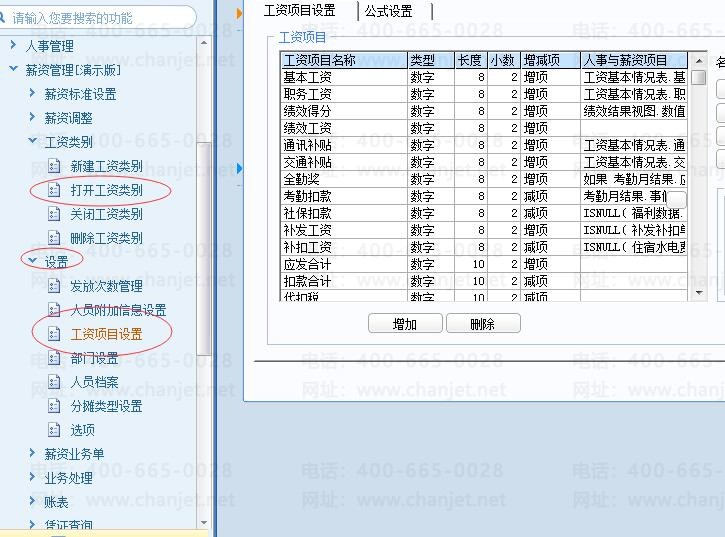725x537 pixels.
Task: Collapse the 设置 tree node
Action: pyautogui.click(x=32, y=260)
